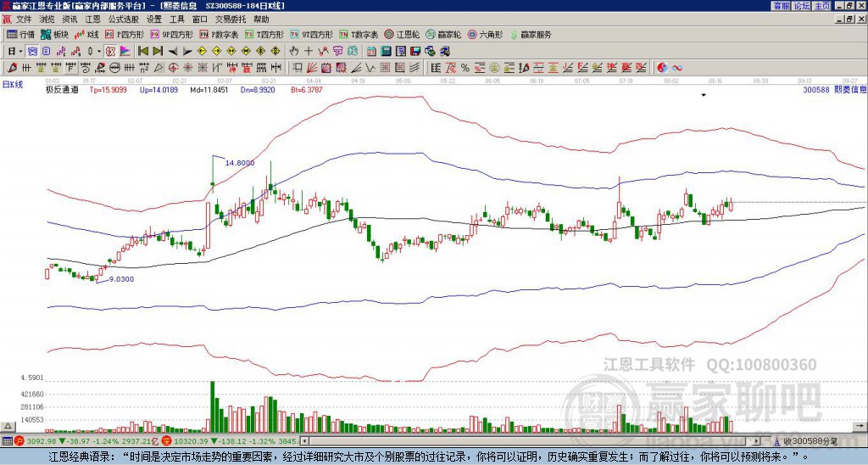Select the percent sign % line tool
The image size is (868, 465).
click(465, 68)
